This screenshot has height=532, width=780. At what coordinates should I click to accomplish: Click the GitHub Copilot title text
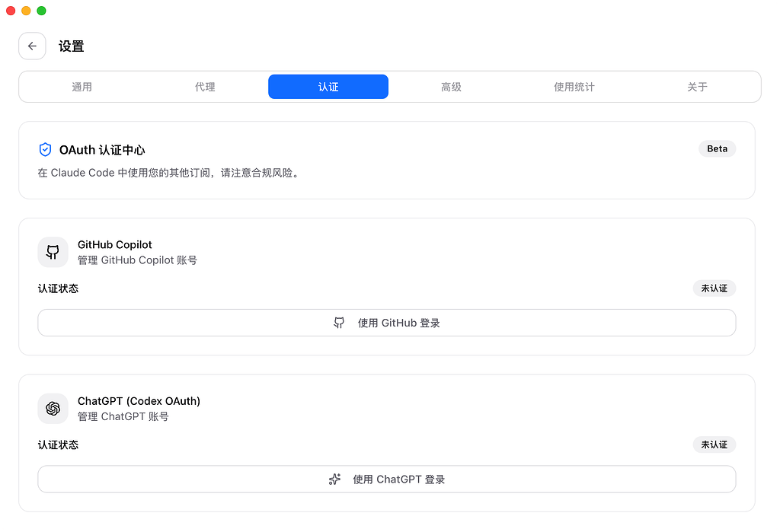coord(115,244)
